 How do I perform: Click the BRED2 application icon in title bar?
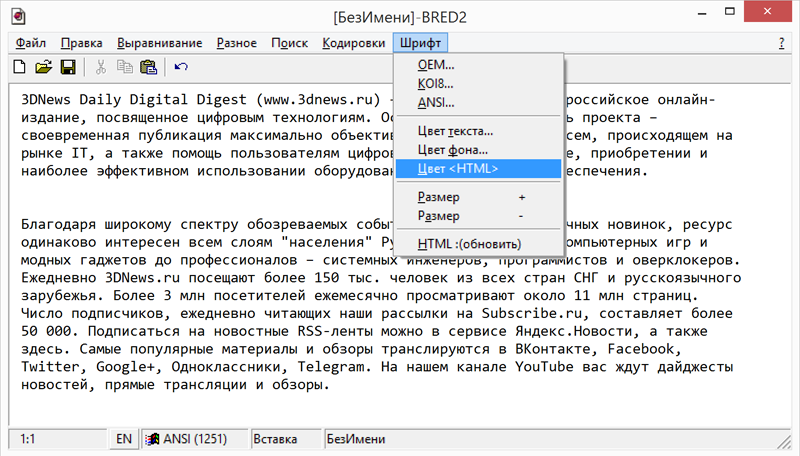[18, 17]
